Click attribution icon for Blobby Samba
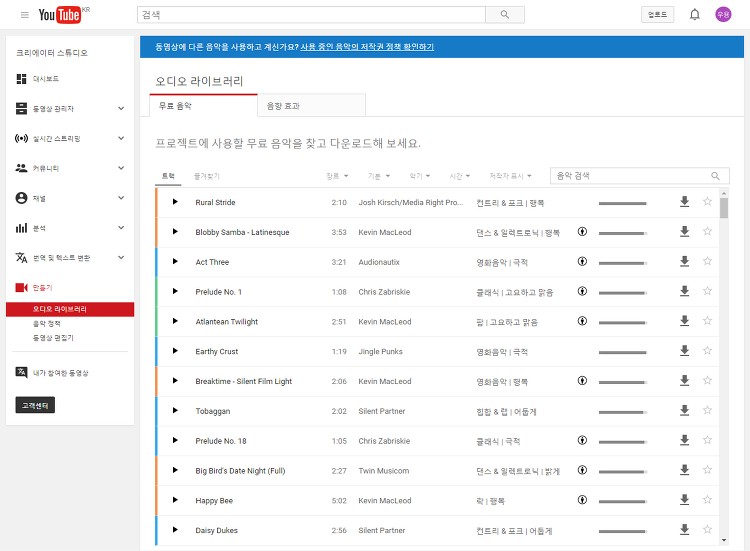This screenshot has height=551, width=750. click(582, 231)
